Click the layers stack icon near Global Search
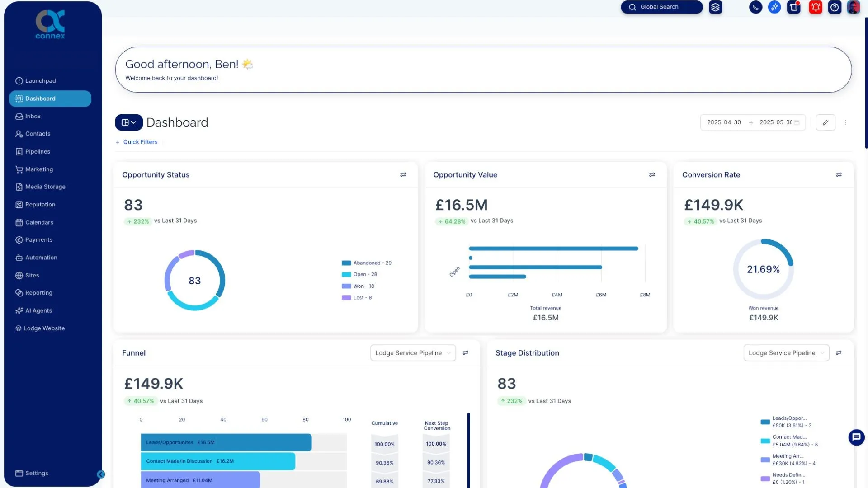This screenshot has width=868, height=488. pos(715,7)
